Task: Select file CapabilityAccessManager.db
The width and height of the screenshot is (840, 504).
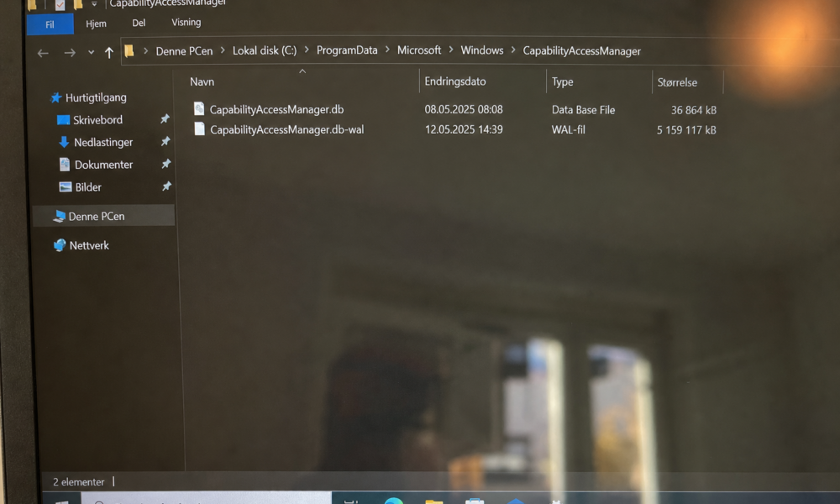Action: tap(277, 109)
